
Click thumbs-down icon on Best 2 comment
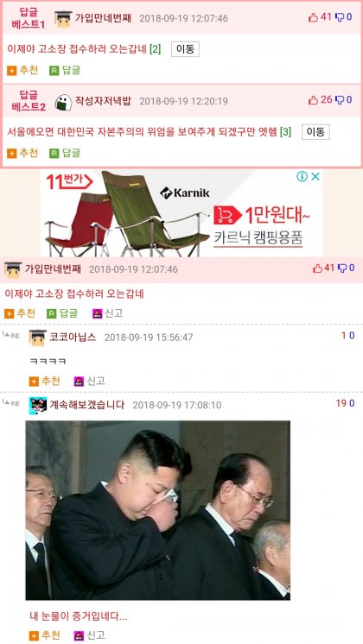click(340, 100)
